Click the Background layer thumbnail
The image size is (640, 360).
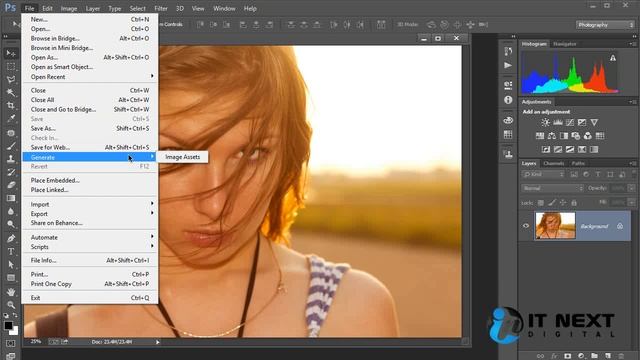tap(555, 225)
